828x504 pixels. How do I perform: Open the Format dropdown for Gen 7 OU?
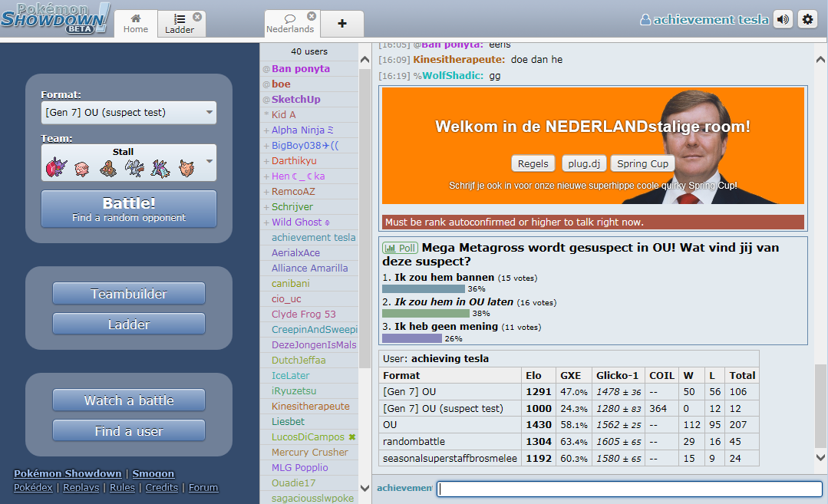point(129,113)
